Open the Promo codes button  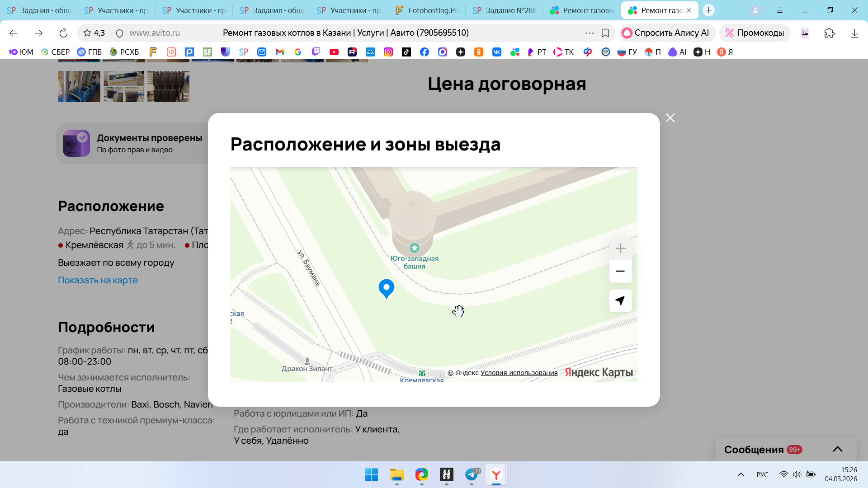coord(755,33)
